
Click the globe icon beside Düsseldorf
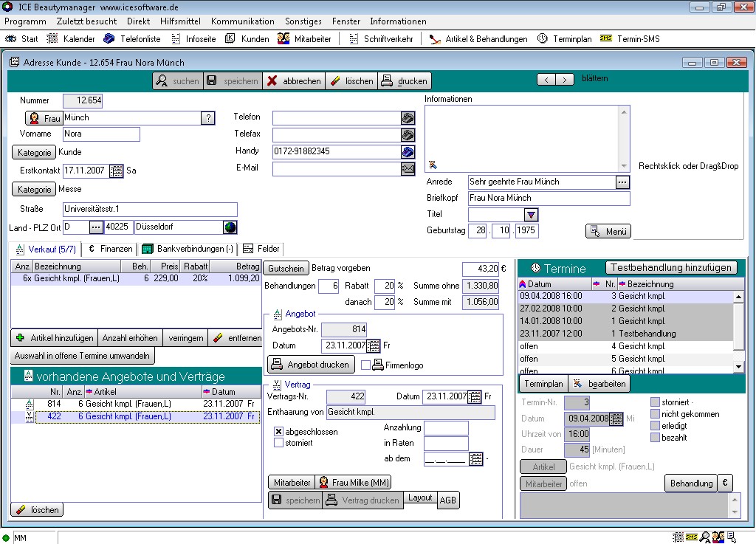(x=230, y=227)
